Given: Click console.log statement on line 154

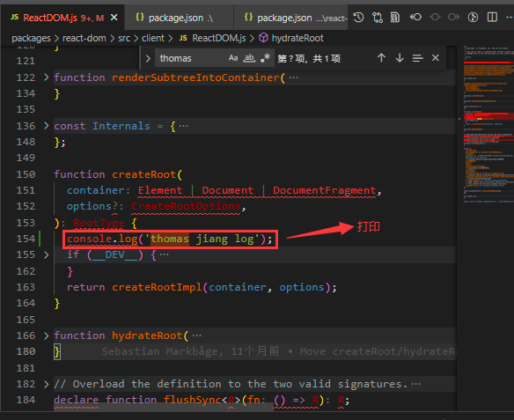Looking at the screenshot, I should pos(170,239).
